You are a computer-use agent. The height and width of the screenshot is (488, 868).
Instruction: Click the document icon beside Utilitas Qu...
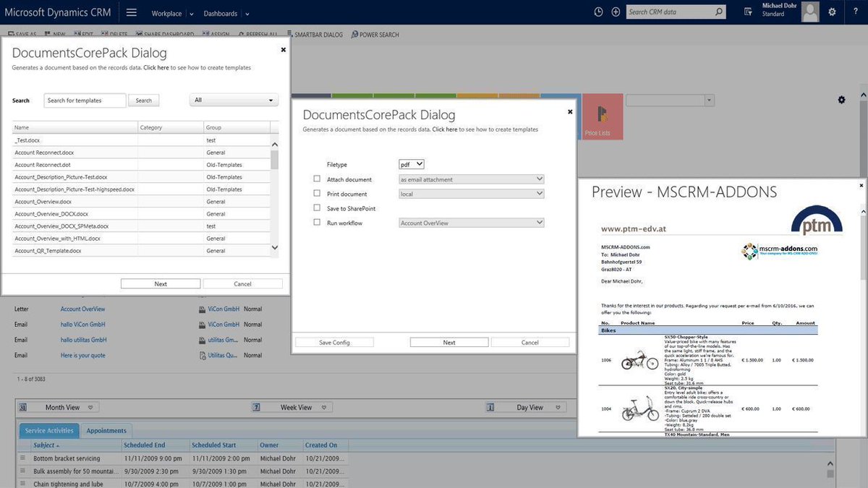click(x=203, y=355)
